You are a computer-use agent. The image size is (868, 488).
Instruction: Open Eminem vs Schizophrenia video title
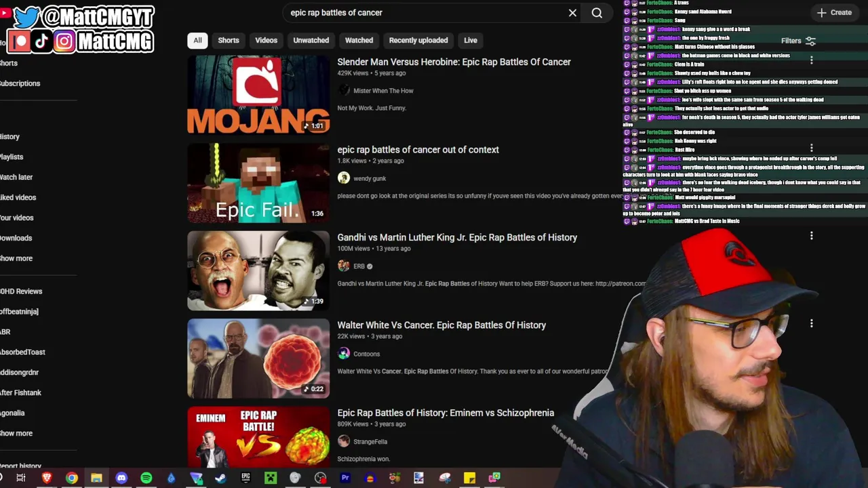(x=446, y=413)
